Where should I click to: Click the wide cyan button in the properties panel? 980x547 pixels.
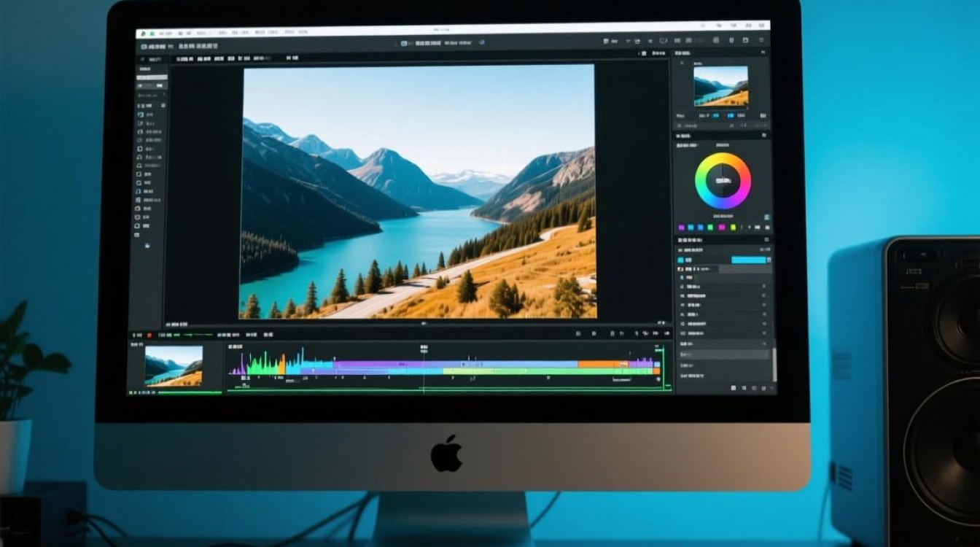coord(748,260)
